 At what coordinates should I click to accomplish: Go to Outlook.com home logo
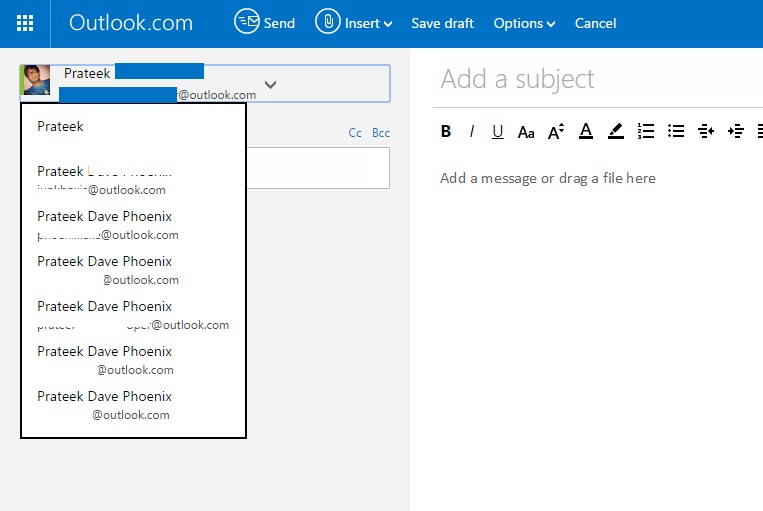[131, 23]
